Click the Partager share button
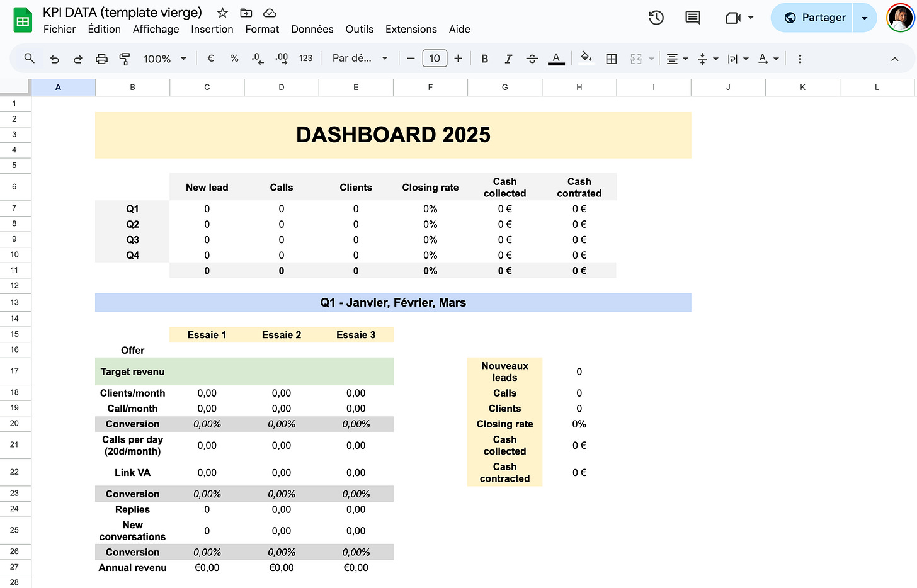The height and width of the screenshot is (588, 917). click(x=812, y=18)
